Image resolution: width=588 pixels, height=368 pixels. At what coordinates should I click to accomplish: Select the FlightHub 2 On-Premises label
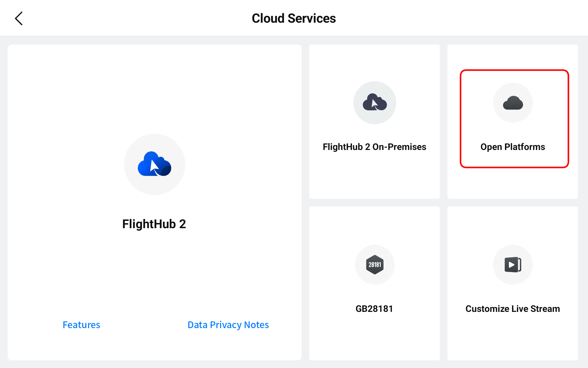point(374,147)
